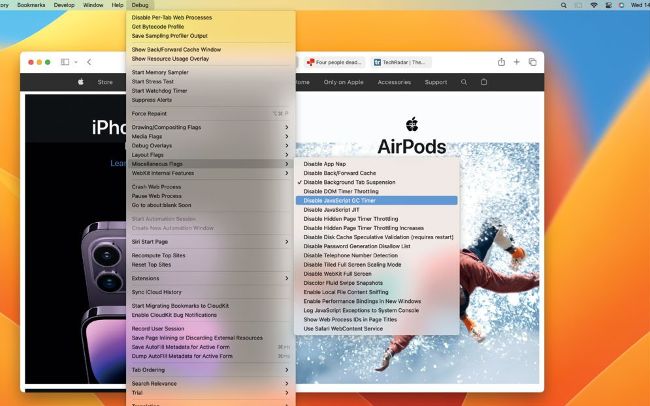Expand Drawing/Compositing Flags submenu
Screen dimensions: 650x406
(x=211, y=127)
